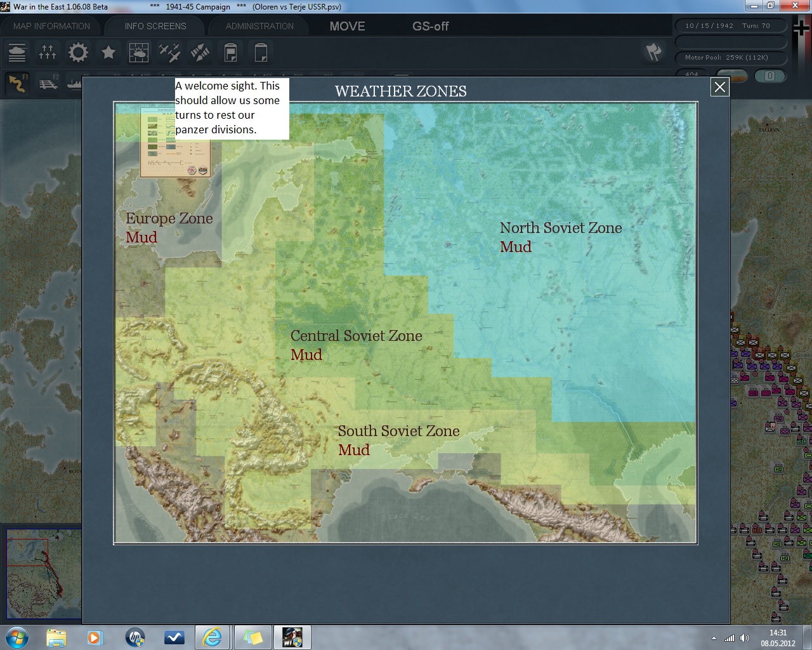812x650 pixels.
Task: Click the star victory screen icon
Action: pyautogui.click(x=108, y=52)
